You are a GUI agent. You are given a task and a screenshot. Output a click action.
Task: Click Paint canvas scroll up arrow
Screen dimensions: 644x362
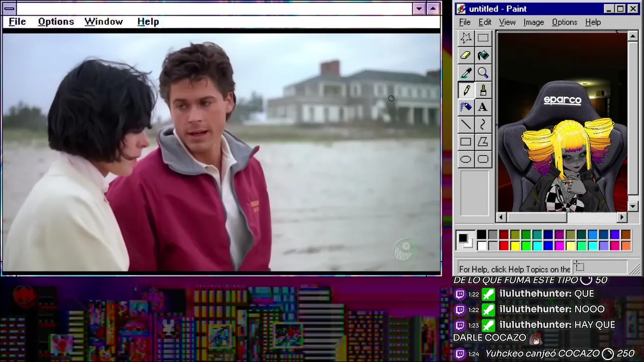coord(633,36)
